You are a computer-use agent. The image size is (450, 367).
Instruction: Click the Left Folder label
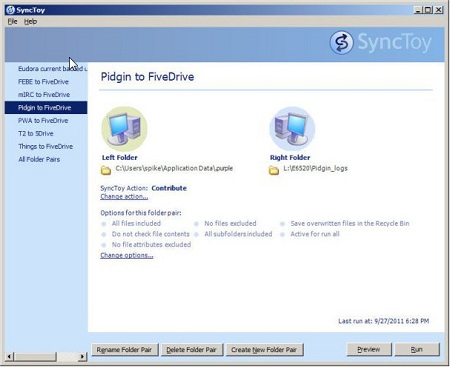[119, 157]
